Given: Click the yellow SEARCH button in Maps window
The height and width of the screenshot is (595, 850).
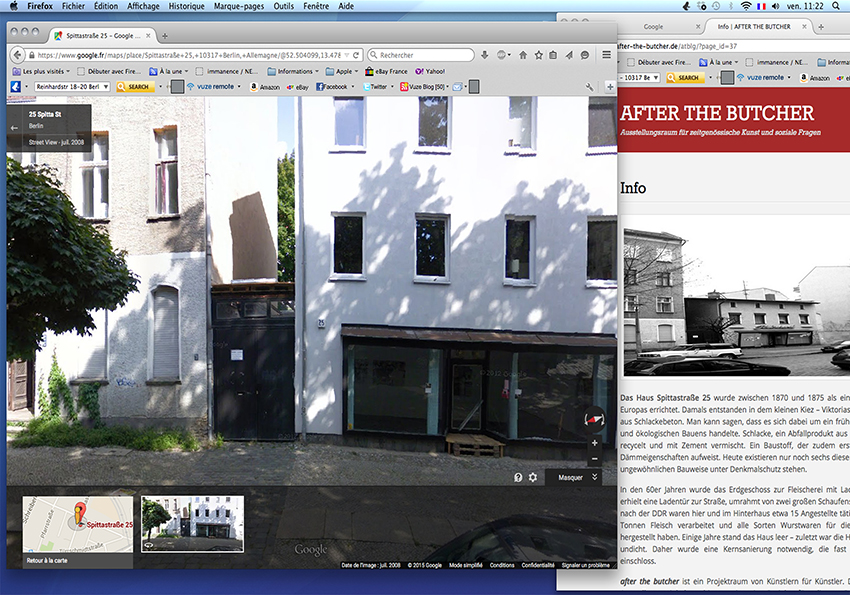Looking at the screenshot, I should click(x=135, y=87).
